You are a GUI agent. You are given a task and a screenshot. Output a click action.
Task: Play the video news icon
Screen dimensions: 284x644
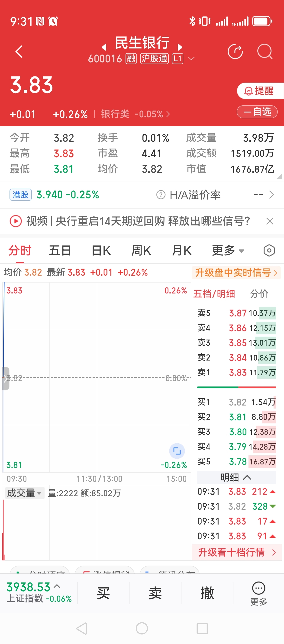16,221
